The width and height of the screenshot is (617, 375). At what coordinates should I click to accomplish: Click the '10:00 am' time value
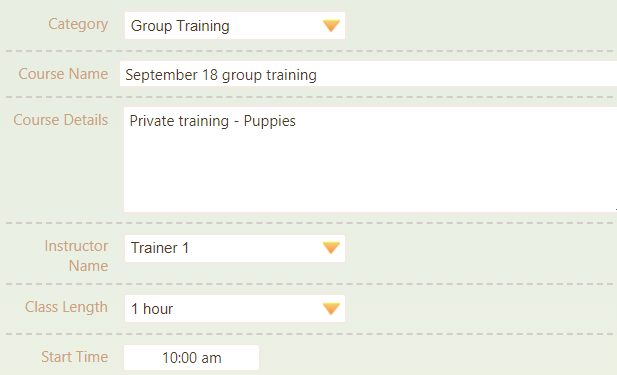[x=192, y=358]
